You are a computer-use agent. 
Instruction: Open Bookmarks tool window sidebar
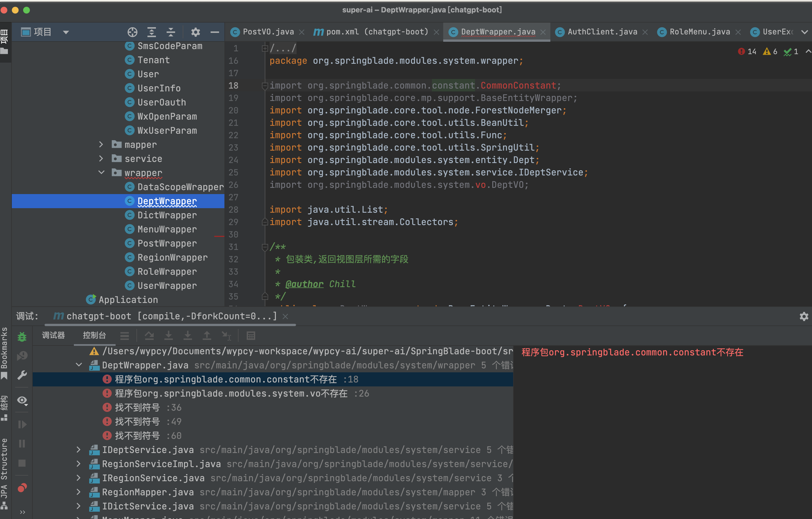pos(5,353)
